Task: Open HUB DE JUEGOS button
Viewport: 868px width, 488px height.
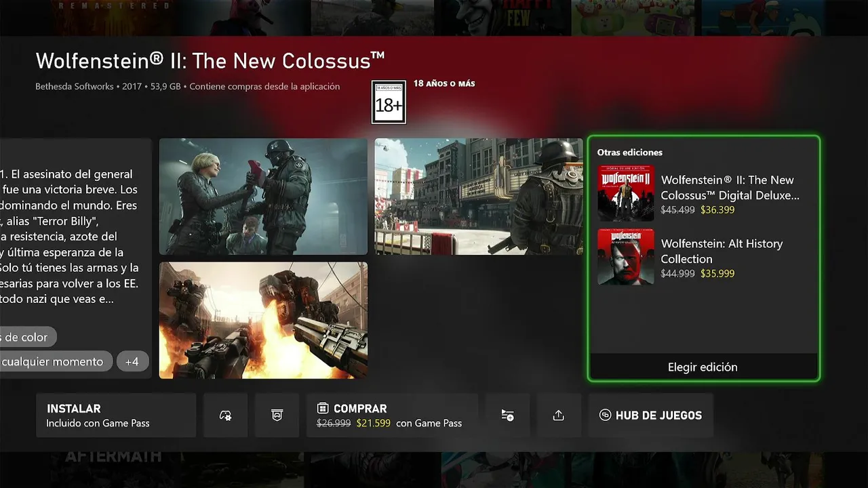Action: (x=650, y=415)
